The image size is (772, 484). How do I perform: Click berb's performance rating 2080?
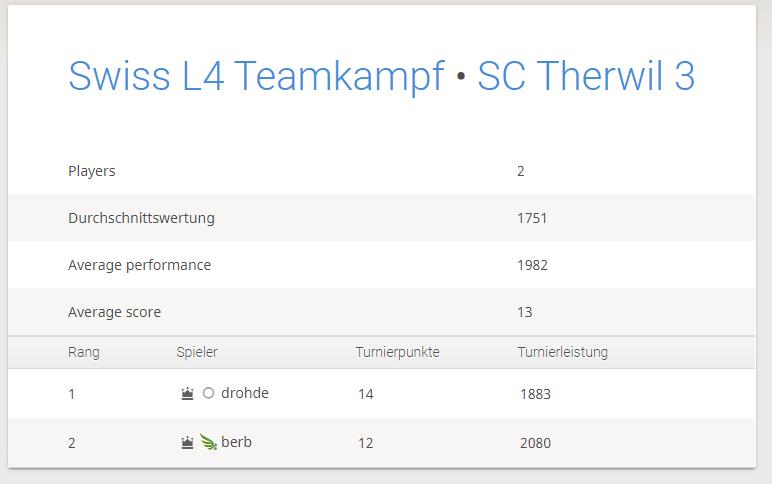tap(535, 443)
